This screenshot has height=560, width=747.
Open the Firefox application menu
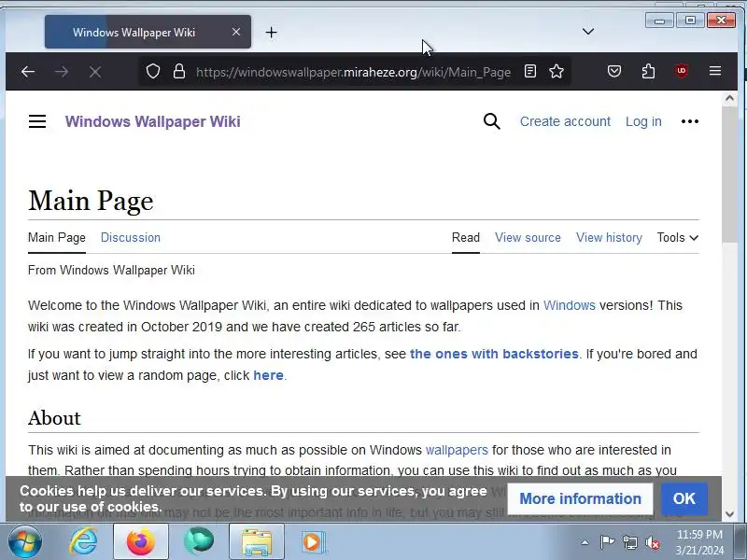pyautogui.click(x=715, y=71)
